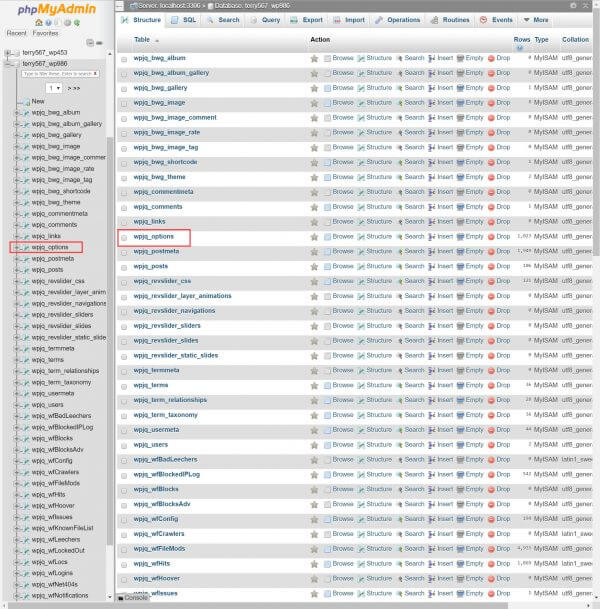Viewport: 600px width, 609px height.
Task: Click the phpMyAdmin home icon
Action: click(x=39, y=23)
